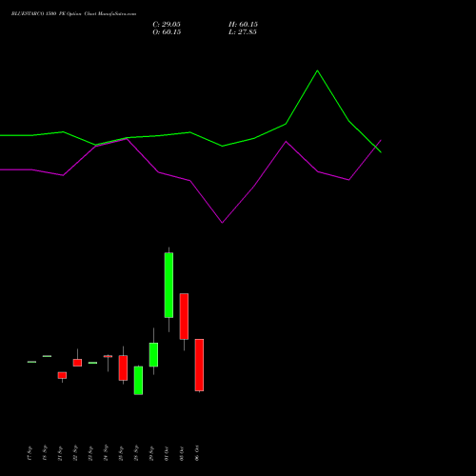Click the 01 Oct date label
Screen dimensions: 476x476
pos(167,453)
